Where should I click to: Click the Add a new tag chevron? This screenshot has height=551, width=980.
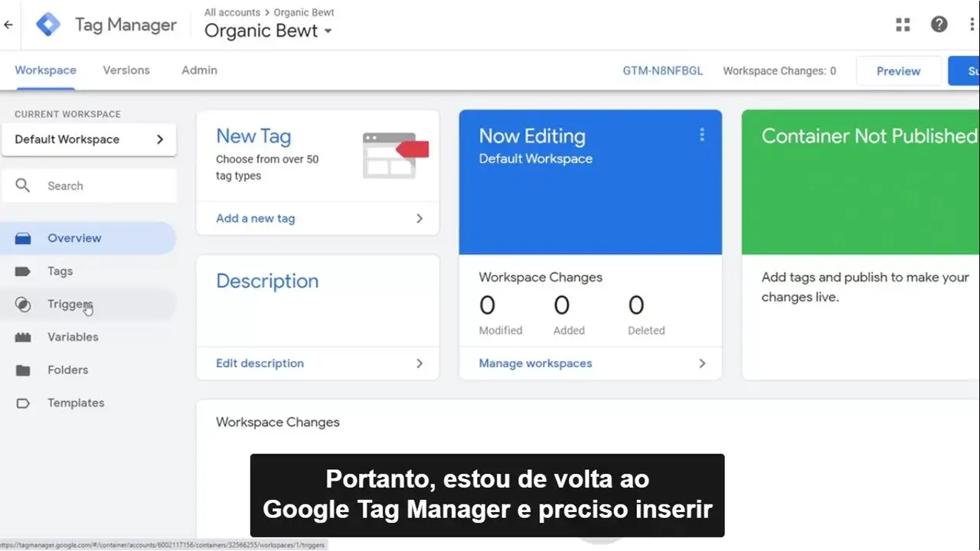419,218
